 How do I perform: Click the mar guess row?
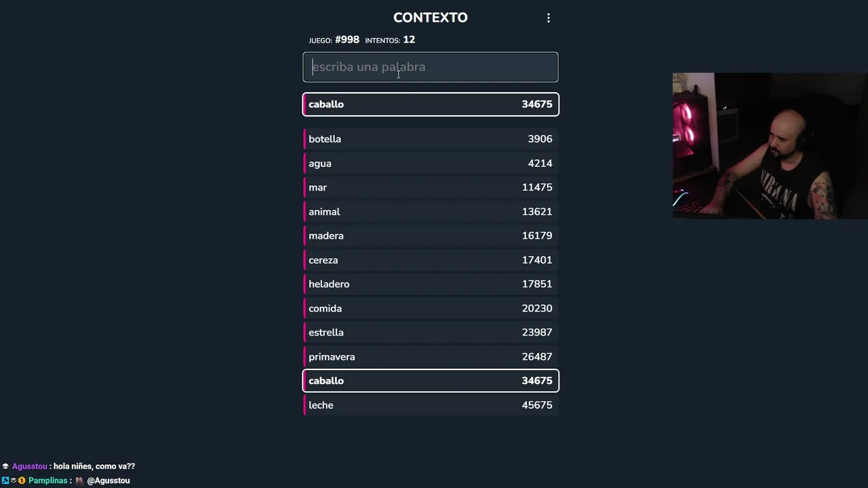click(431, 187)
